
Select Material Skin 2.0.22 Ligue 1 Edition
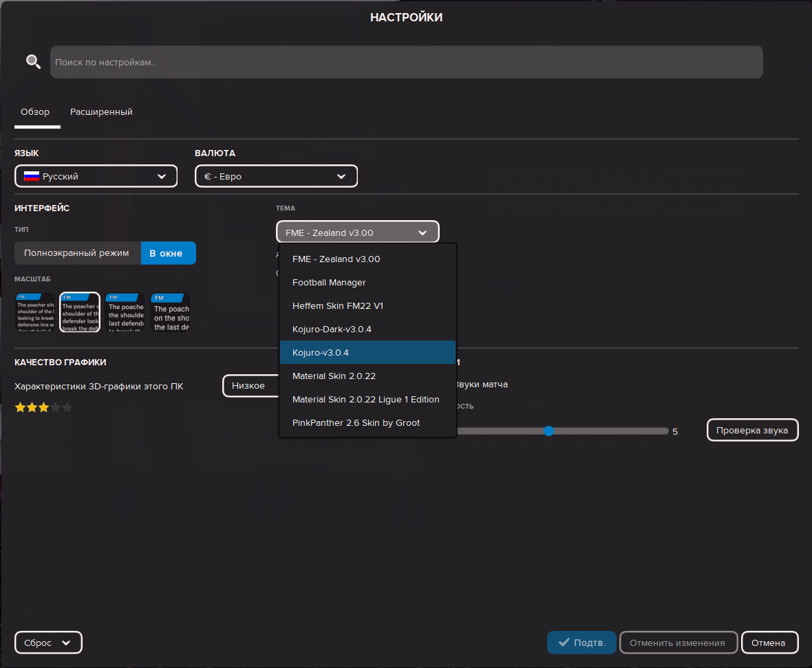click(x=365, y=399)
